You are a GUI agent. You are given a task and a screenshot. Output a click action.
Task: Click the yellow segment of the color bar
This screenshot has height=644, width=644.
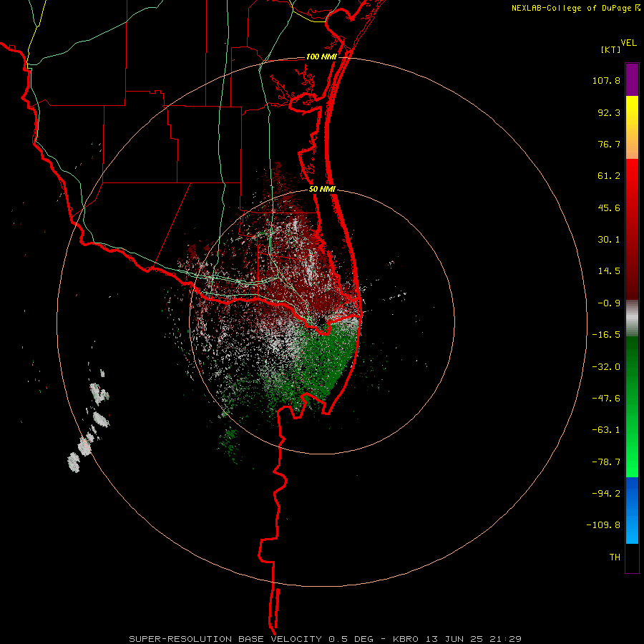632,127
